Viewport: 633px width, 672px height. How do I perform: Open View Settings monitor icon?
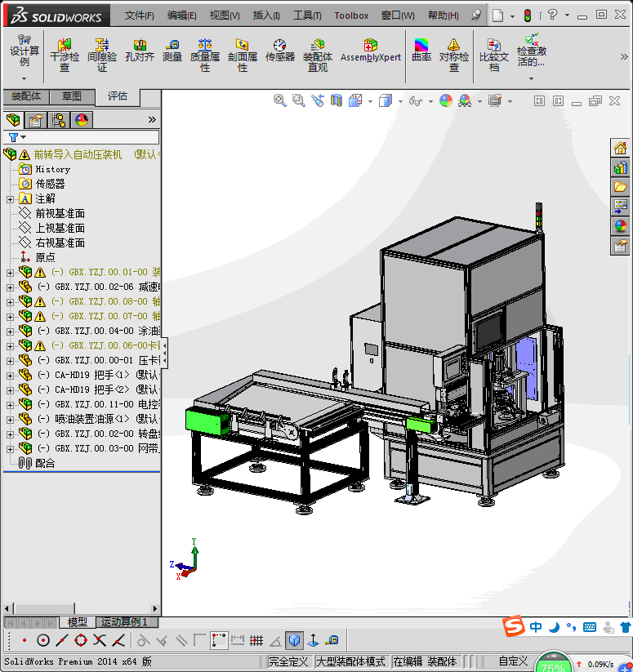coord(495,100)
